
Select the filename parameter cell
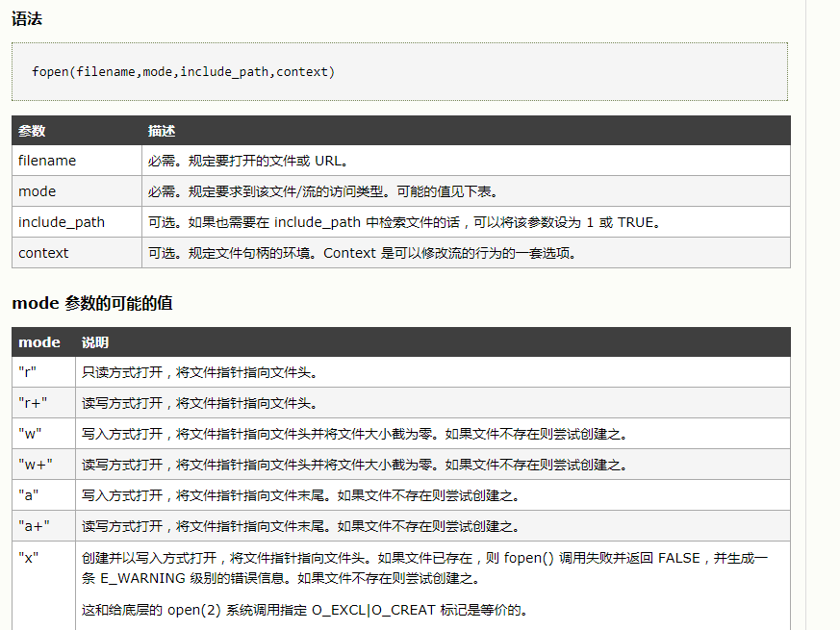(x=47, y=161)
